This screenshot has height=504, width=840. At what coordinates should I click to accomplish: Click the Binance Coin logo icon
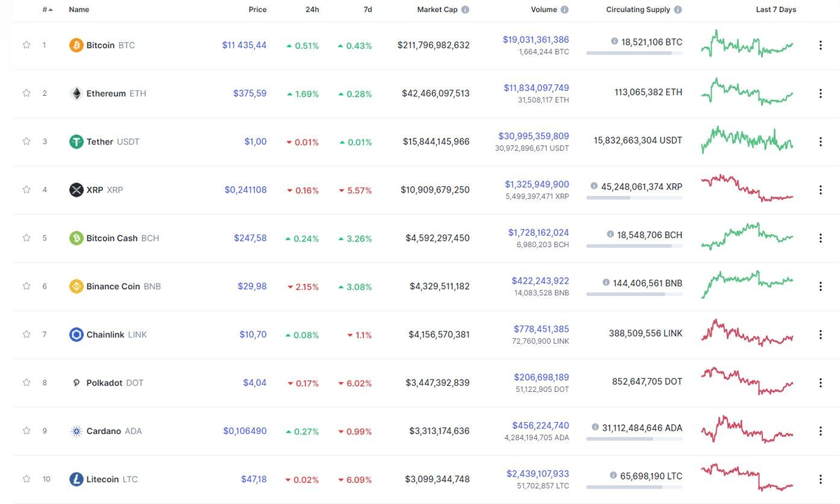(76, 287)
